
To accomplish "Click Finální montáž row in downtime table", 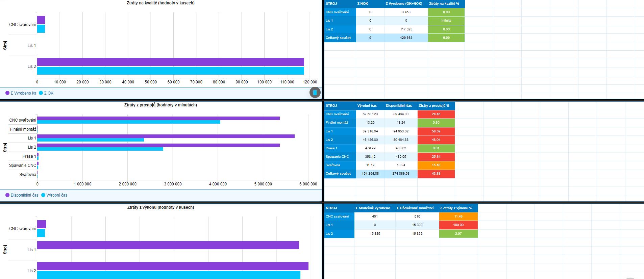I will [340, 123].
